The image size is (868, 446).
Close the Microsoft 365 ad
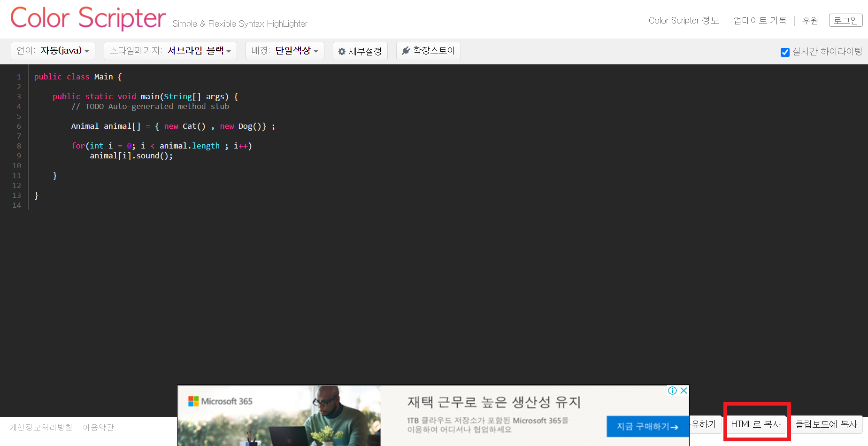[684, 391]
